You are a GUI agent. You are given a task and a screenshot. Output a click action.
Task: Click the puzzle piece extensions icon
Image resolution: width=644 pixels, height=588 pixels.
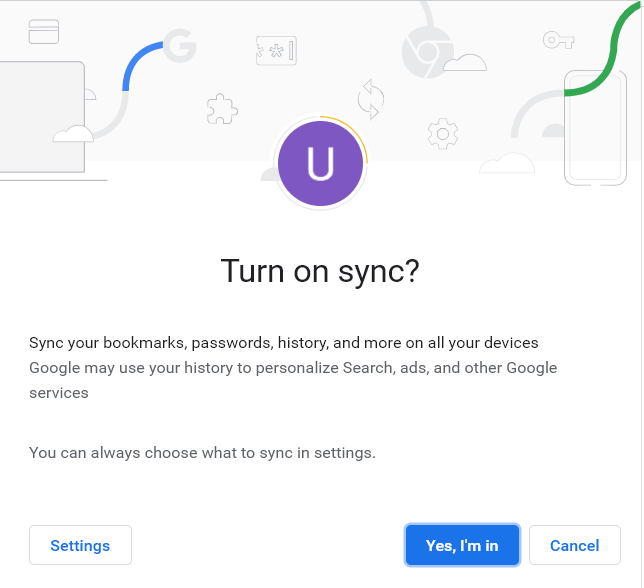click(x=222, y=109)
